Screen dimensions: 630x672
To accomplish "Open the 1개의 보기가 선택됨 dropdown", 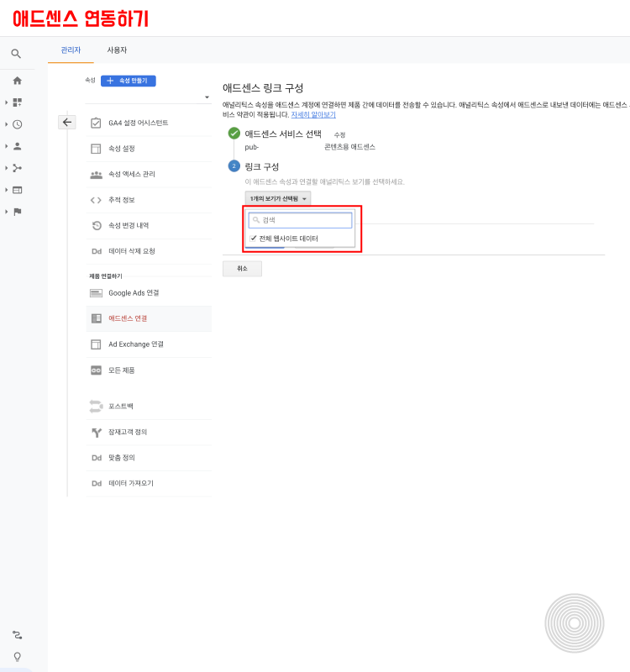I will [x=278, y=198].
